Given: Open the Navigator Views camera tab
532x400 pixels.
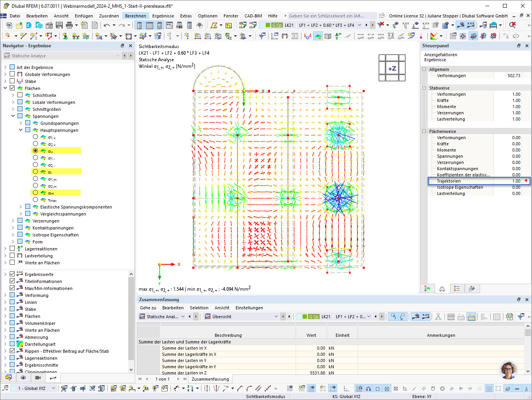Looking at the screenshot, I should click(38, 378).
